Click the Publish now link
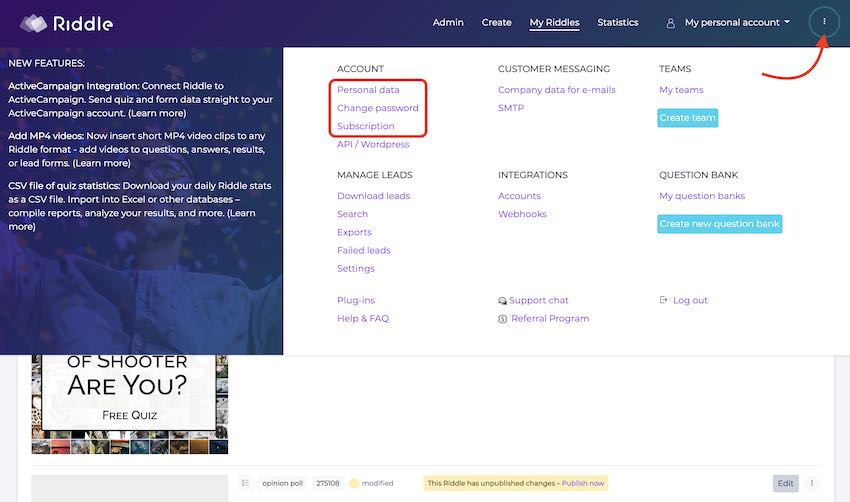The height and width of the screenshot is (502, 850). [x=582, y=483]
